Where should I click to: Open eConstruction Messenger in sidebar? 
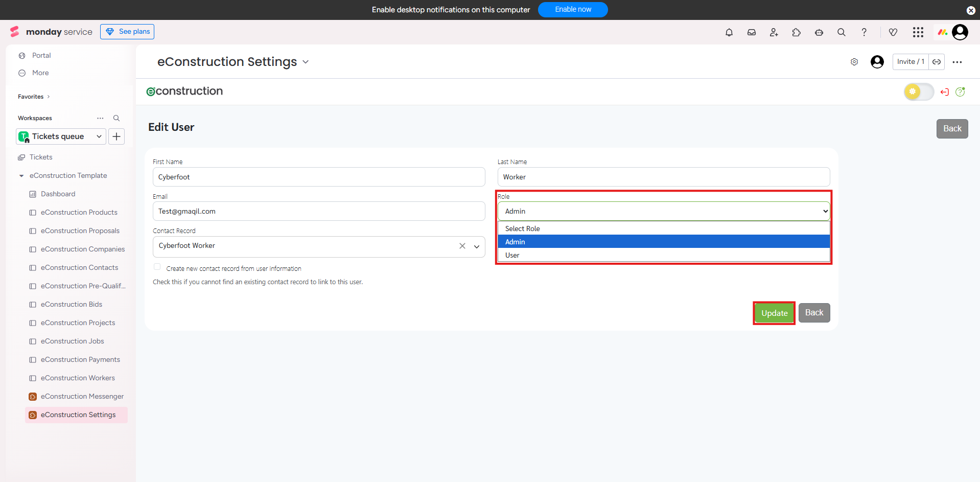82,397
